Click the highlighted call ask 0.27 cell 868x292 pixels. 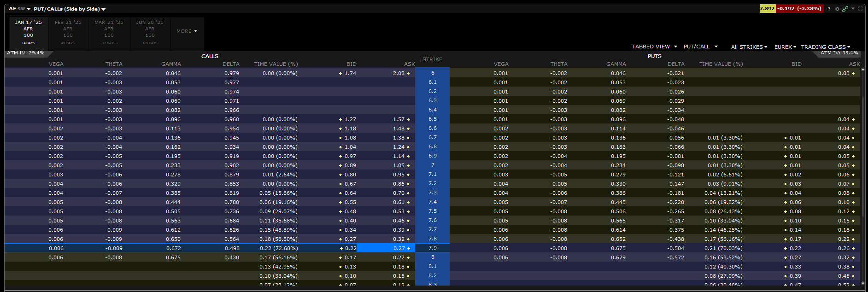tap(386, 248)
